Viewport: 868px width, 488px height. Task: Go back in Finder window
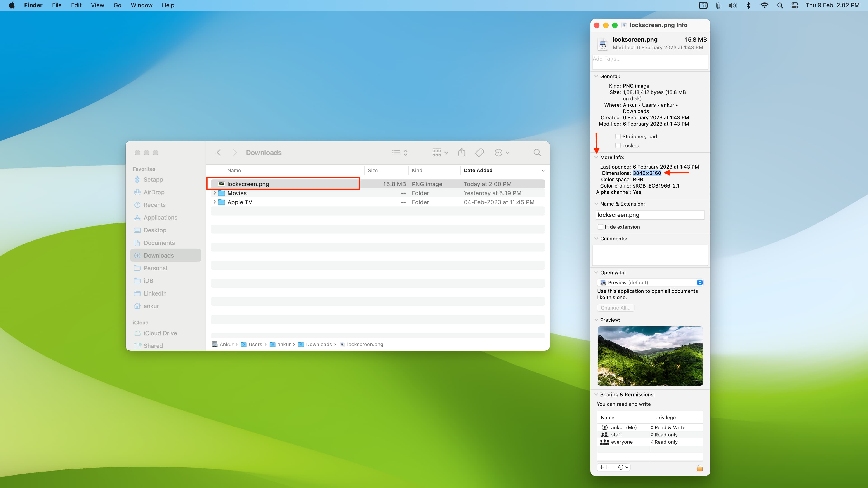click(219, 152)
